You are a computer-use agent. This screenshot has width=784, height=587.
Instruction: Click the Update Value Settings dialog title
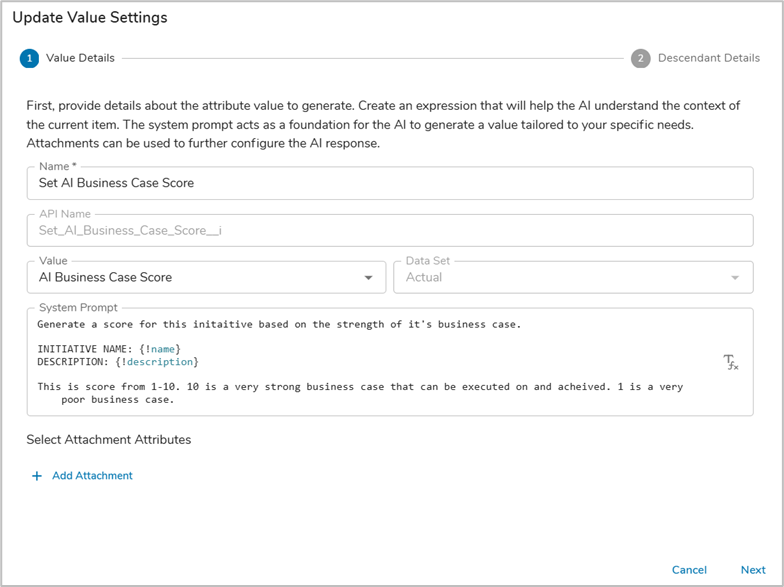(x=90, y=18)
